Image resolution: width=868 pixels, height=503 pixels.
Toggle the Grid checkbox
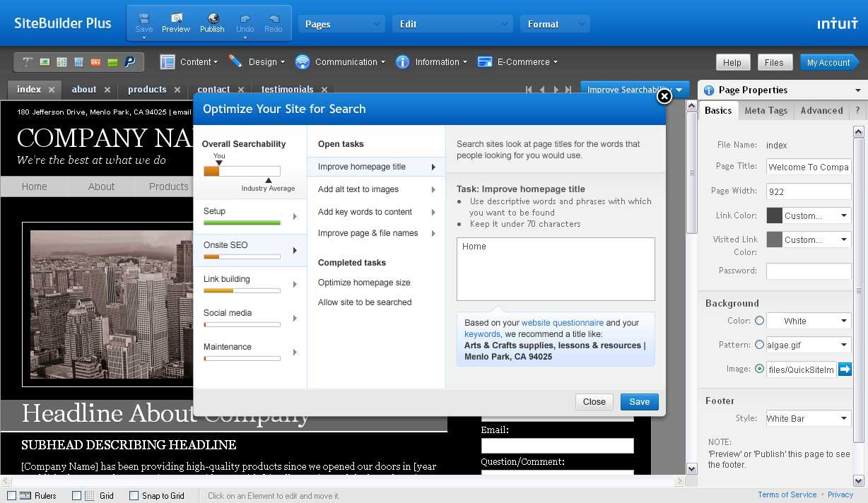[77, 496]
